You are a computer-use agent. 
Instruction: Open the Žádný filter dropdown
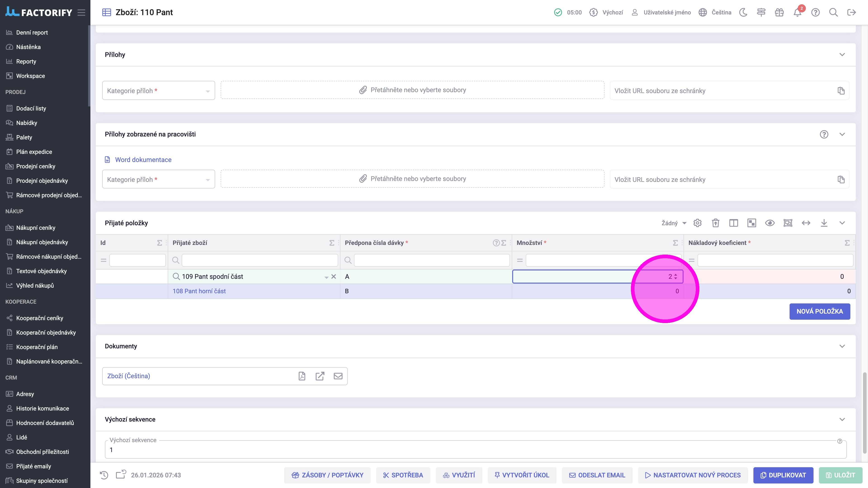click(x=674, y=223)
